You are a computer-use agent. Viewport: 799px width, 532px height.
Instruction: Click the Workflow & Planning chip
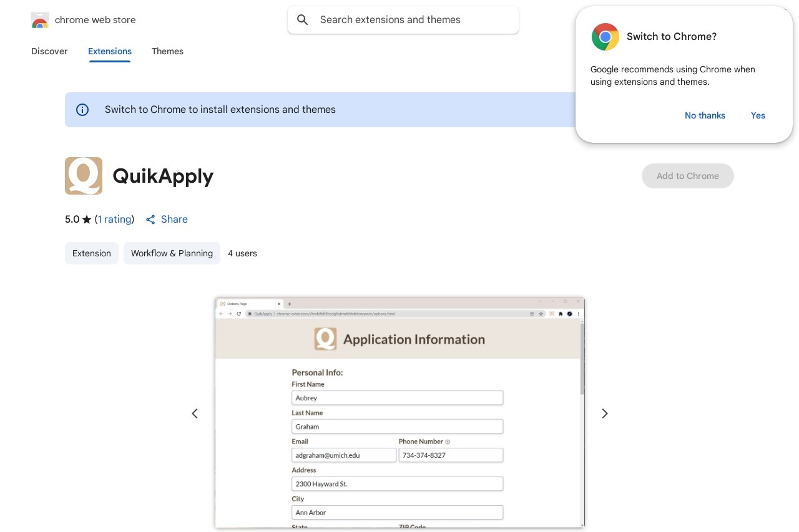point(172,253)
